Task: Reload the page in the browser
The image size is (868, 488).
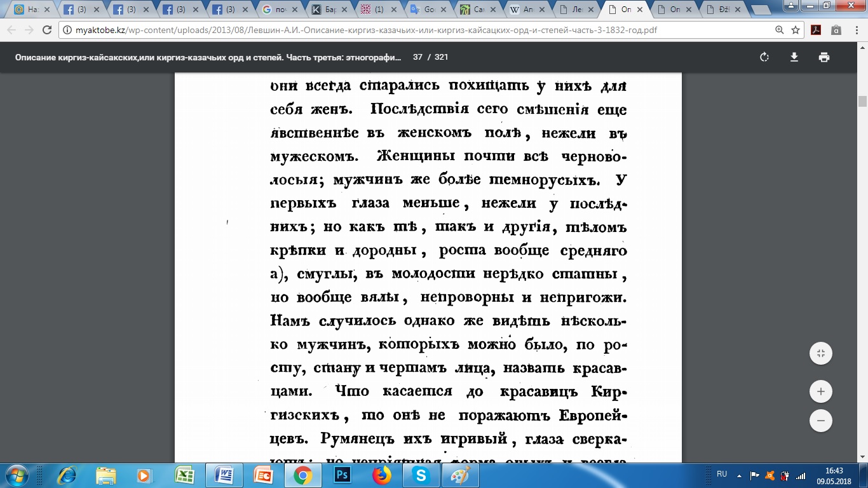Action: tap(46, 30)
